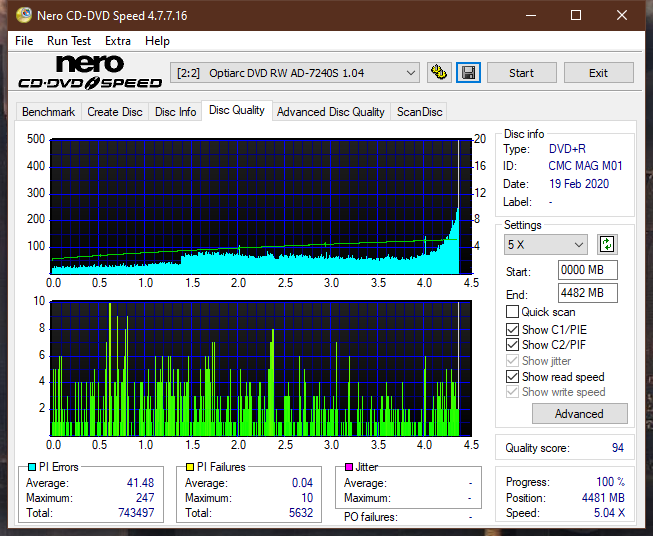Toggle Show read speed checkbox
This screenshot has height=536, width=653.
coord(512,377)
